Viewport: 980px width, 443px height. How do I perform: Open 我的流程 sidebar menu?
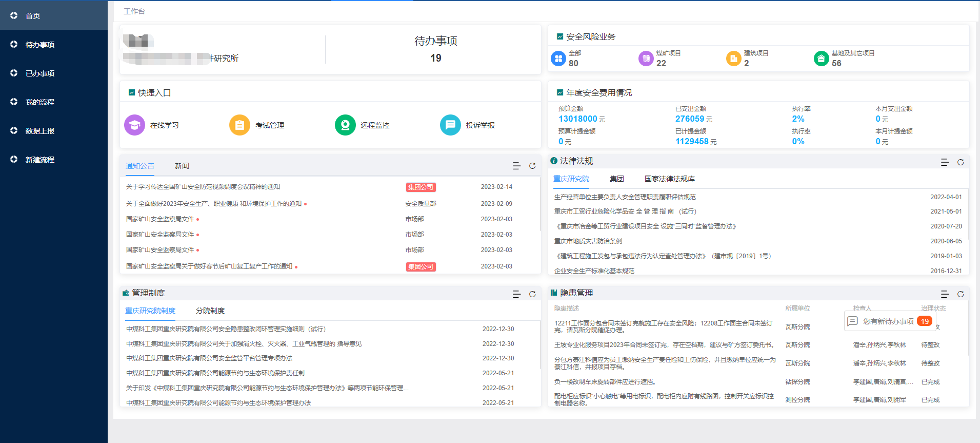click(x=54, y=102)
